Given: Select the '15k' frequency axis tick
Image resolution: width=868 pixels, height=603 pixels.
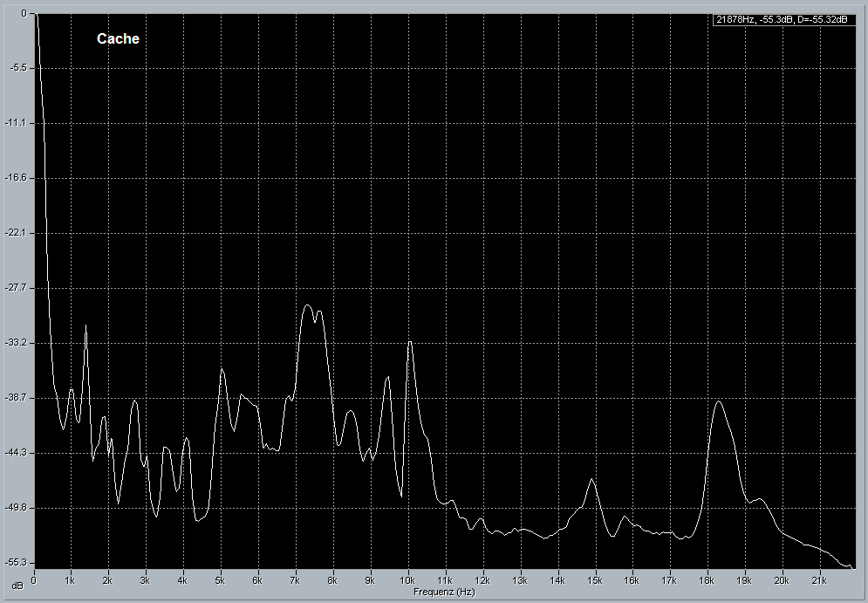Looking at the screenshot, I should (x=595, y=581).
